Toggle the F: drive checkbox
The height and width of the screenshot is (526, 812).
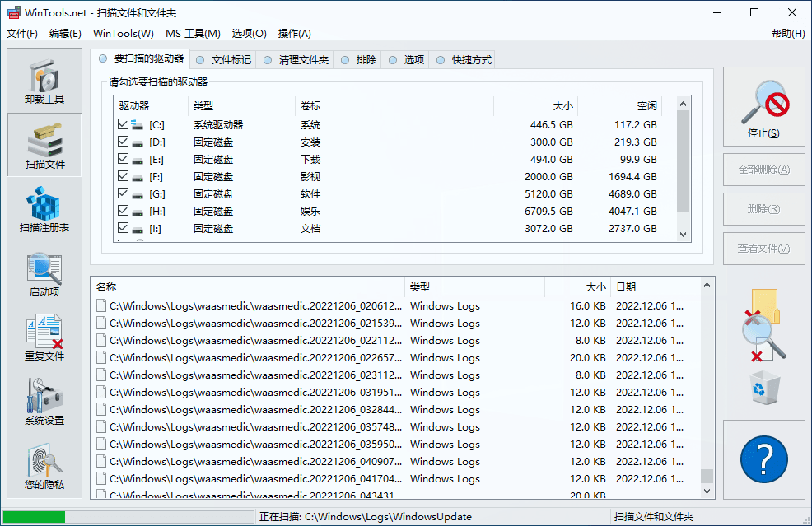click(124, 176)
